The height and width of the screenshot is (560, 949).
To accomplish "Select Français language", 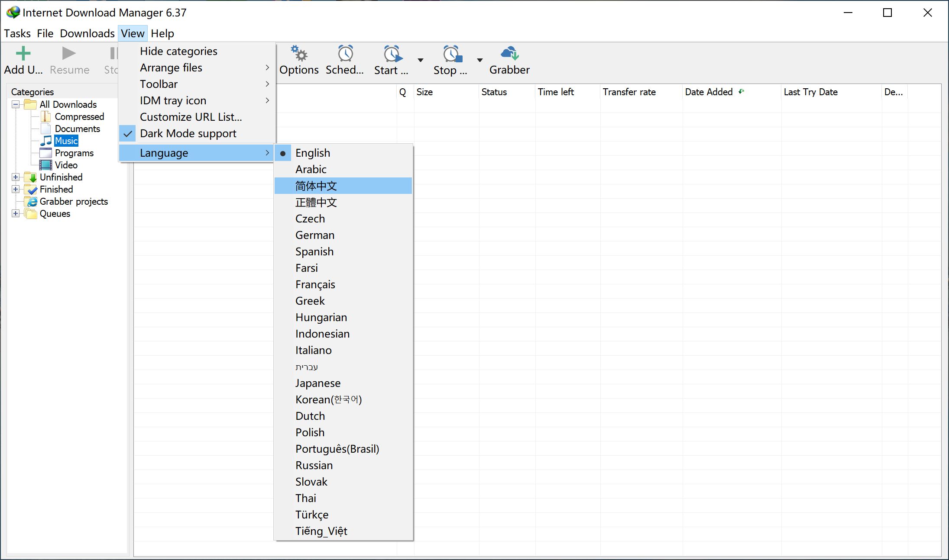I will click(x=343, y=284).
